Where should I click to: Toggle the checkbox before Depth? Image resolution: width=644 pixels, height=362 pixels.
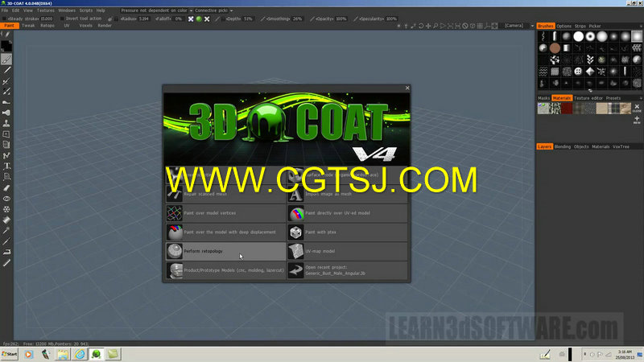click(223, 19)
